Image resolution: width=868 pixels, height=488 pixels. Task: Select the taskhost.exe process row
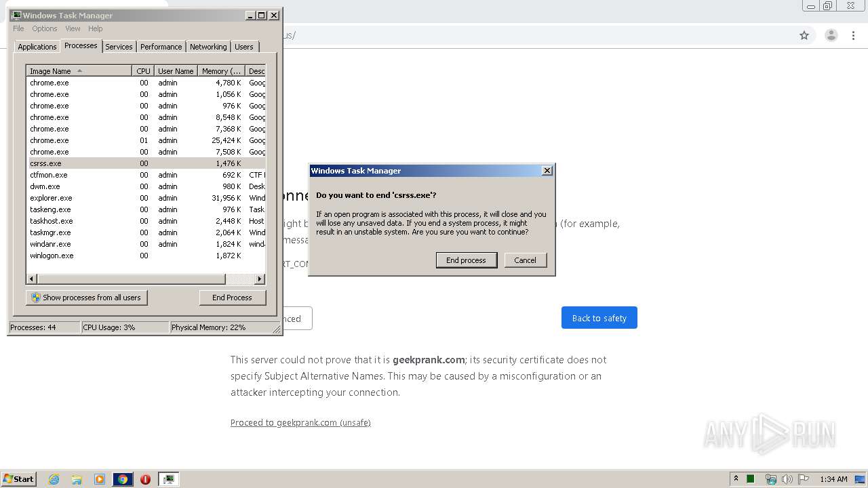point(146,221)
